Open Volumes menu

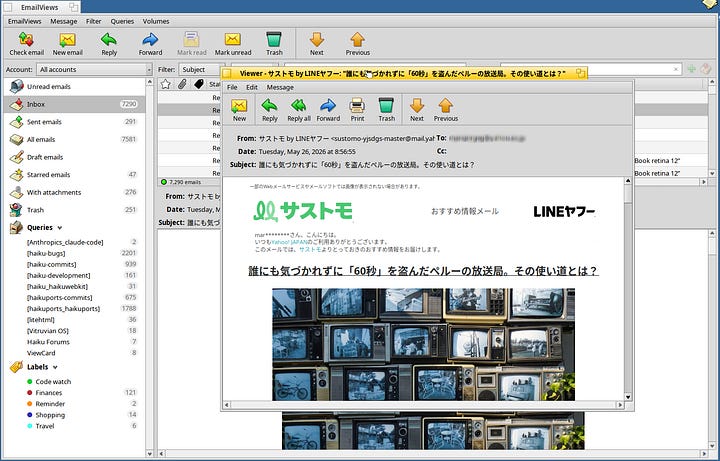[x=156, y=21]
